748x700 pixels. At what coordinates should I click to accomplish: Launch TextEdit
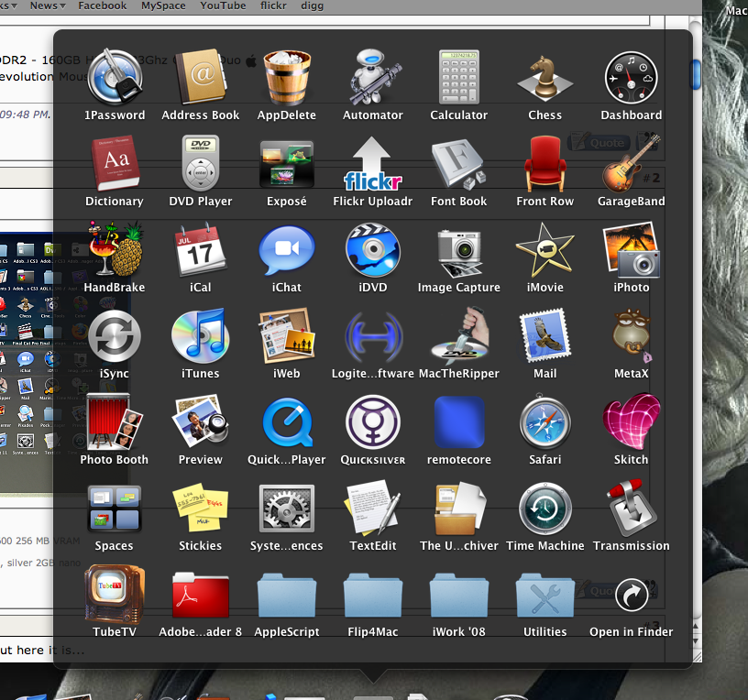click(372, 509)
